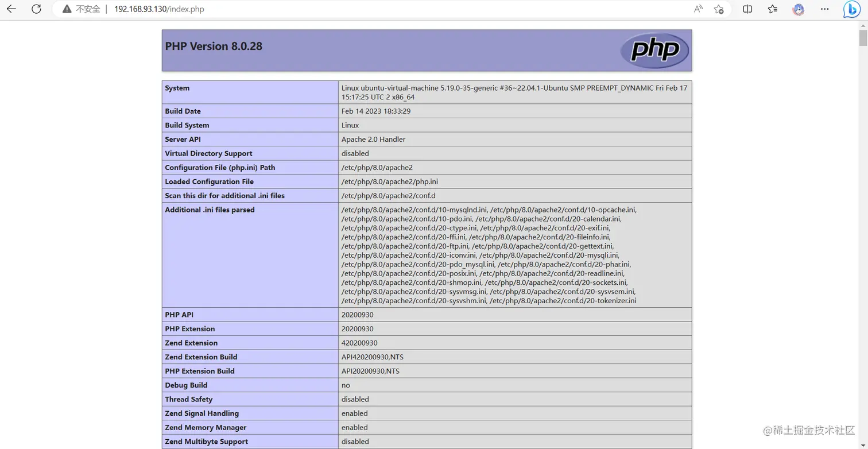Click Zend Memory Manager label

[206, 427]
